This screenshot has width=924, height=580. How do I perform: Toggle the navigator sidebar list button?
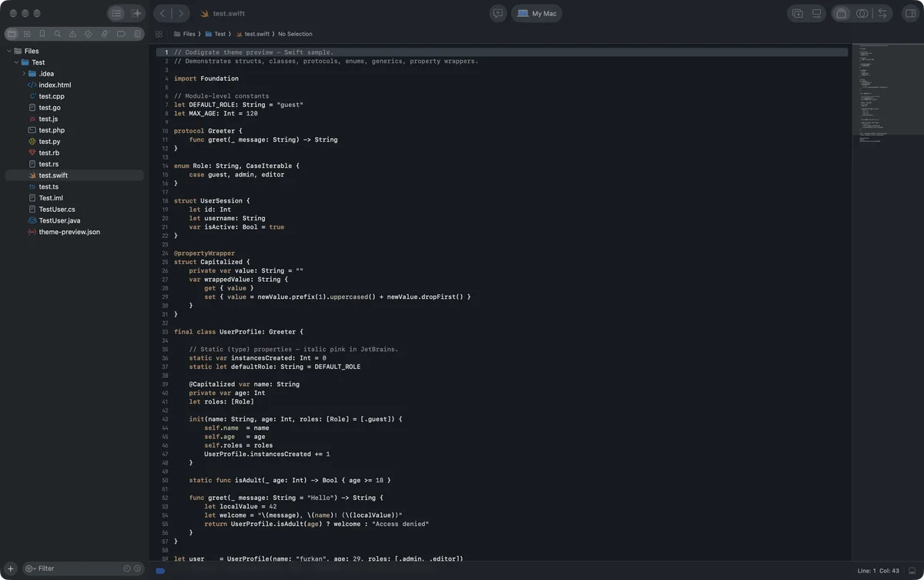coord(116,14)
